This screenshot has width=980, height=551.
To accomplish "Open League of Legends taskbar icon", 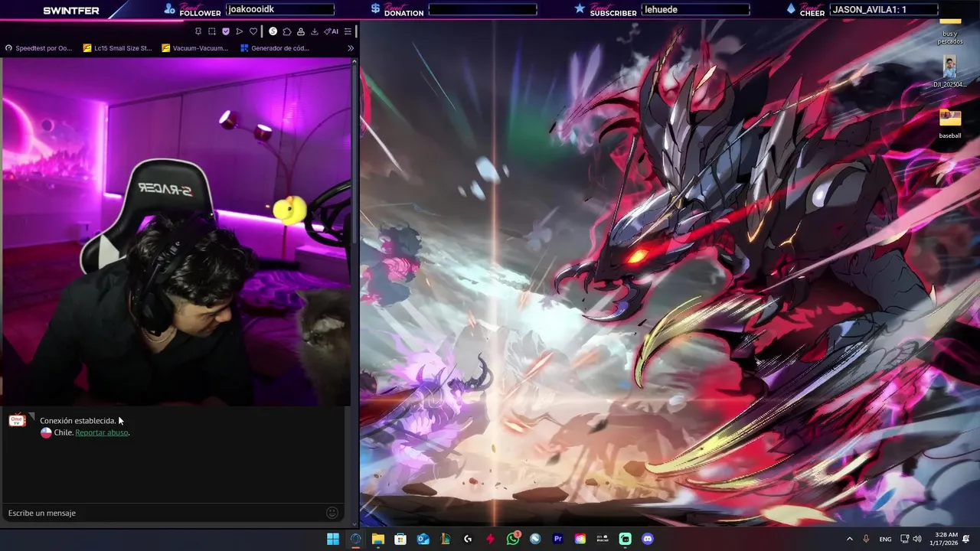I will 446,539.
